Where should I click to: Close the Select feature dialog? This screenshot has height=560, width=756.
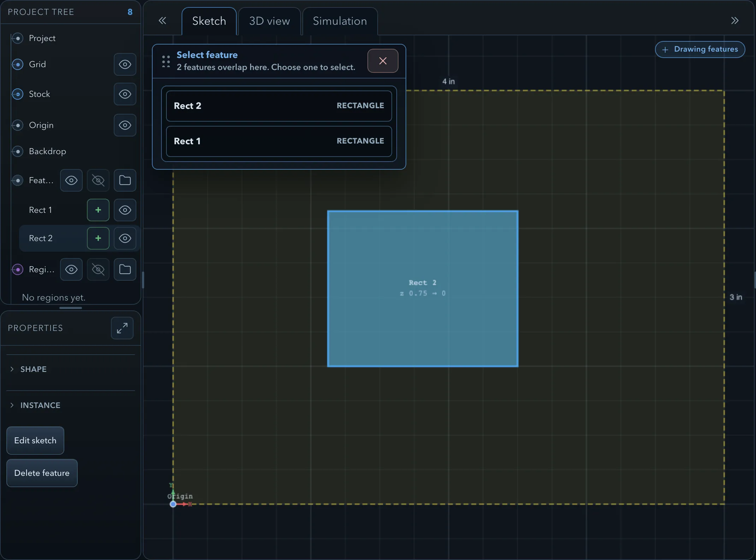pyautogui.click(x=383, y=61)
